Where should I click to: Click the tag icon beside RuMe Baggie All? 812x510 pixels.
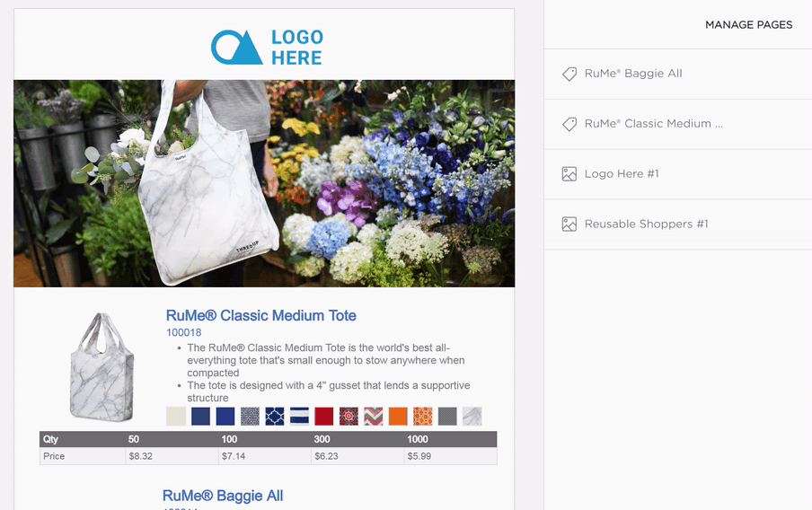569,74
